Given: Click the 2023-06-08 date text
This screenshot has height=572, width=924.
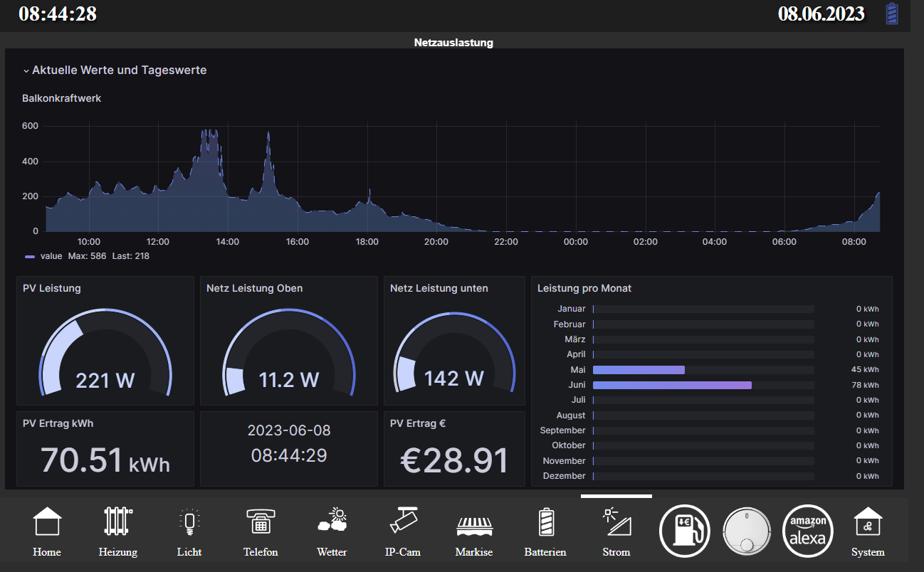Looking at the screenshot, I should [x=289, y=430].
